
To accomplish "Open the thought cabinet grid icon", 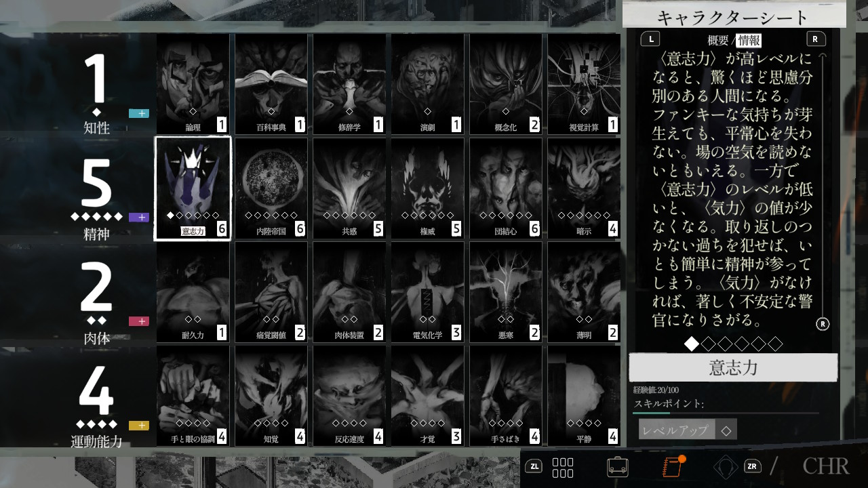I will [563, 468].
